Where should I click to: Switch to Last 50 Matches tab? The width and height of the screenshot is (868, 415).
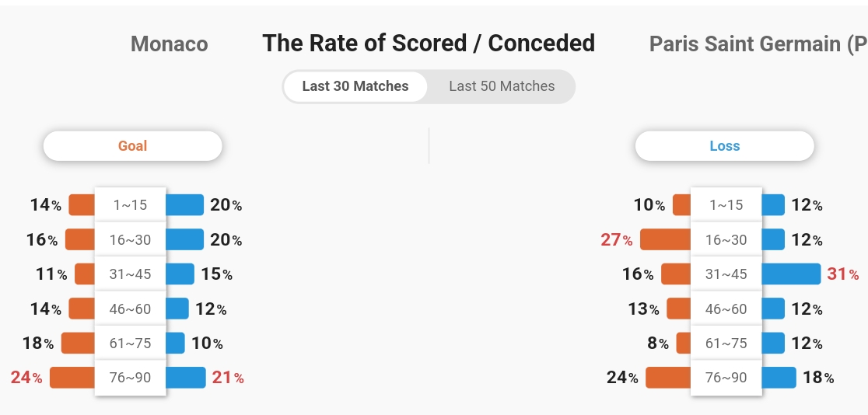(502, 86)
